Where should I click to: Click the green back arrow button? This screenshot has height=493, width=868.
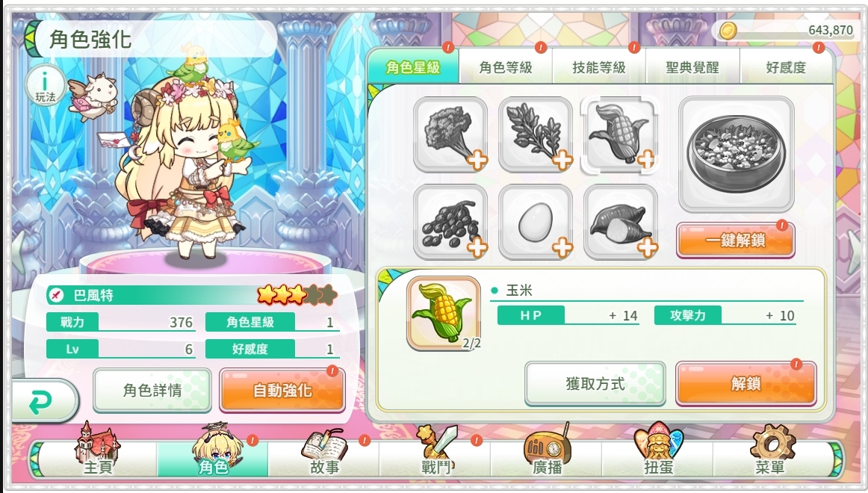point(43,402)
